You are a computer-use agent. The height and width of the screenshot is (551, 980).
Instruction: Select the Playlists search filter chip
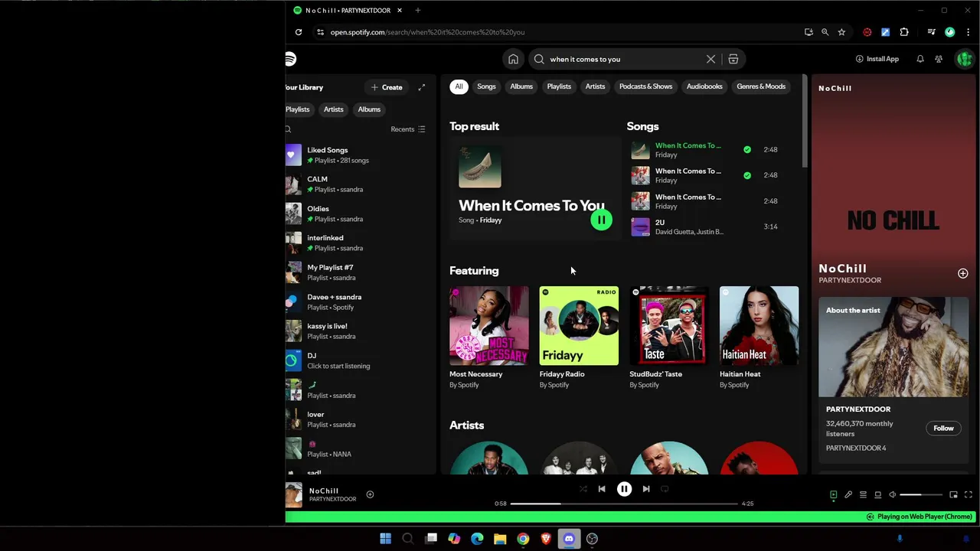coord(559,86)
